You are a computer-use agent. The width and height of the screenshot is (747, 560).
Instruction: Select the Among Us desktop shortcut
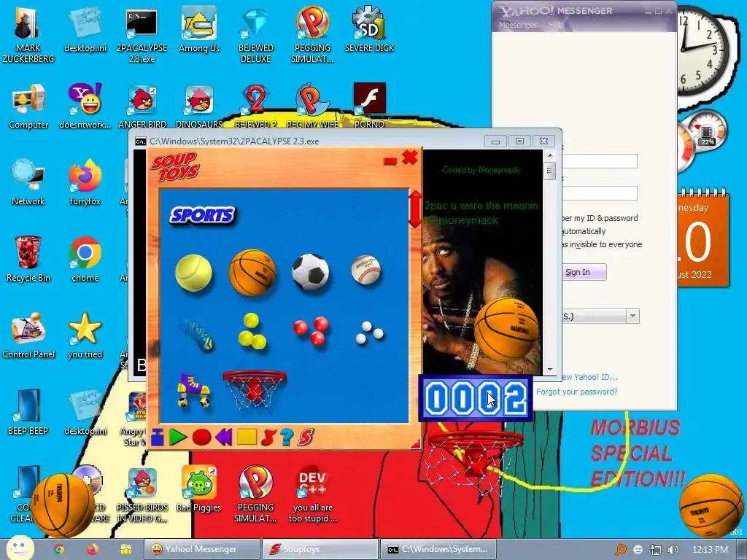[199, 30]
